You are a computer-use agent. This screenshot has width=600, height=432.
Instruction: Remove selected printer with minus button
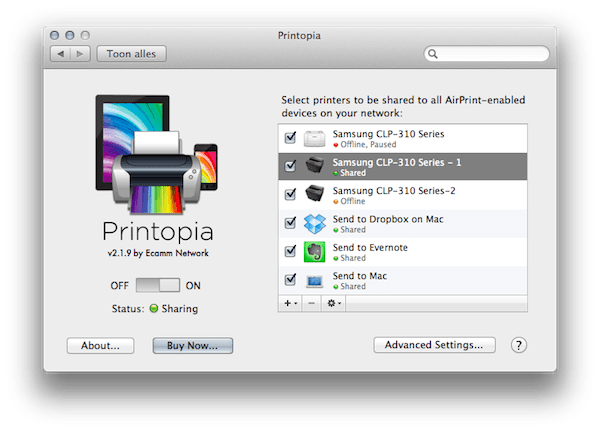(x=311, y=303)
